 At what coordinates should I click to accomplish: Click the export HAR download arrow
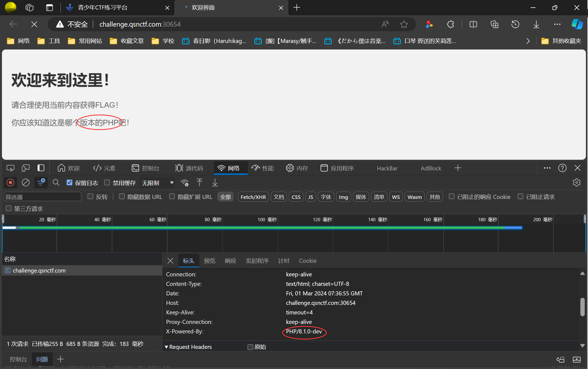(215, 183)
